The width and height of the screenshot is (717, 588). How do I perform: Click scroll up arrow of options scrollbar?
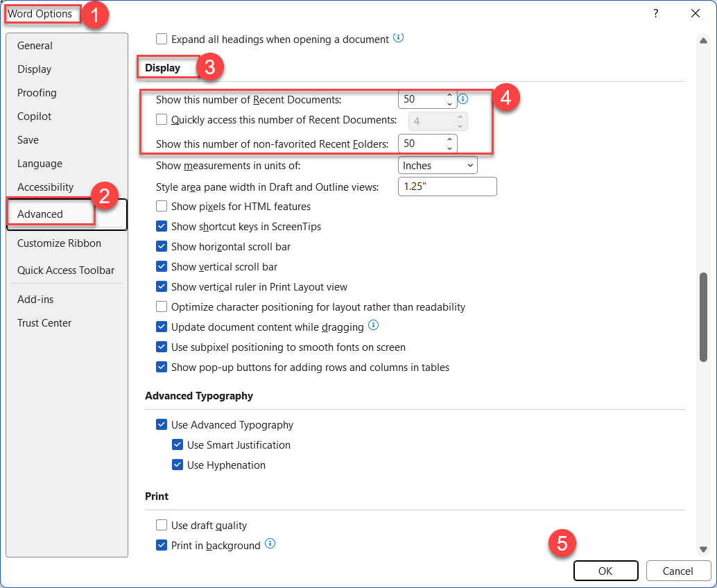coord(703,41)
